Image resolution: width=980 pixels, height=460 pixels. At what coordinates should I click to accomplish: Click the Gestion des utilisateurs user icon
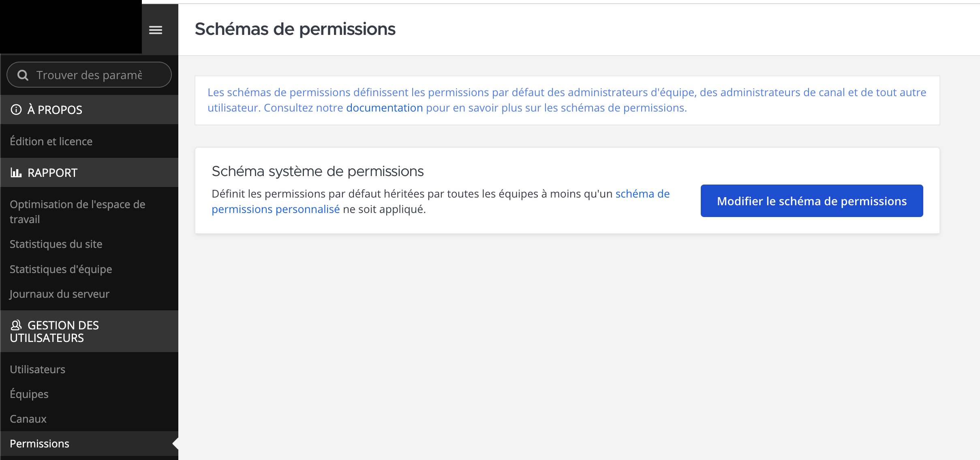click(x=16, y=325)
